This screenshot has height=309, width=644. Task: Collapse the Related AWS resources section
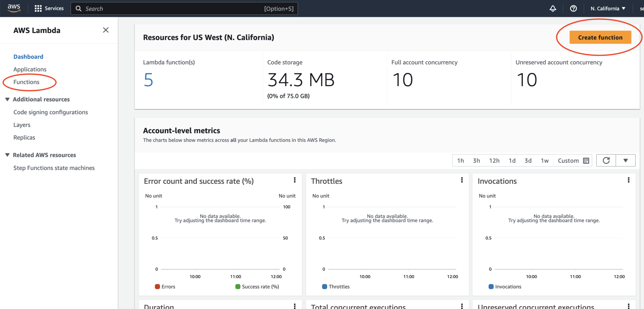[8, 154]
